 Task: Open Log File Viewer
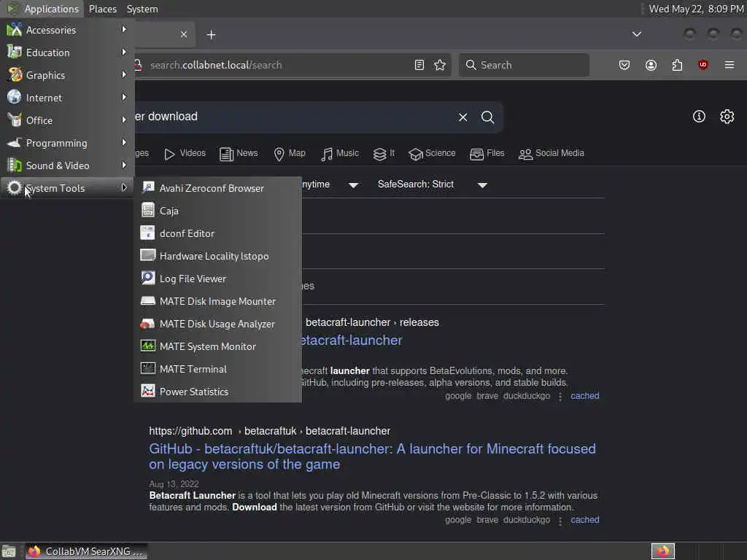coord(217,279)
